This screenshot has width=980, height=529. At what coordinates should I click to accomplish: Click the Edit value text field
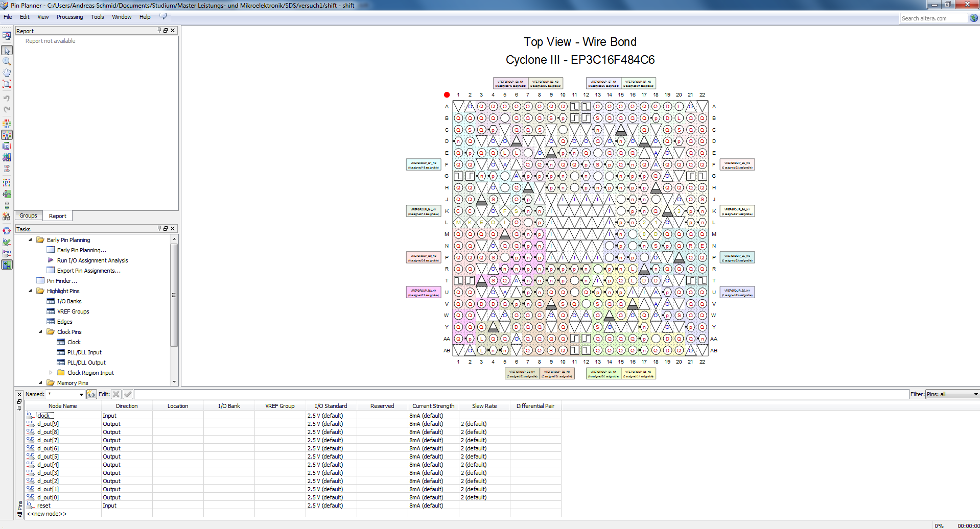point(521,394)
